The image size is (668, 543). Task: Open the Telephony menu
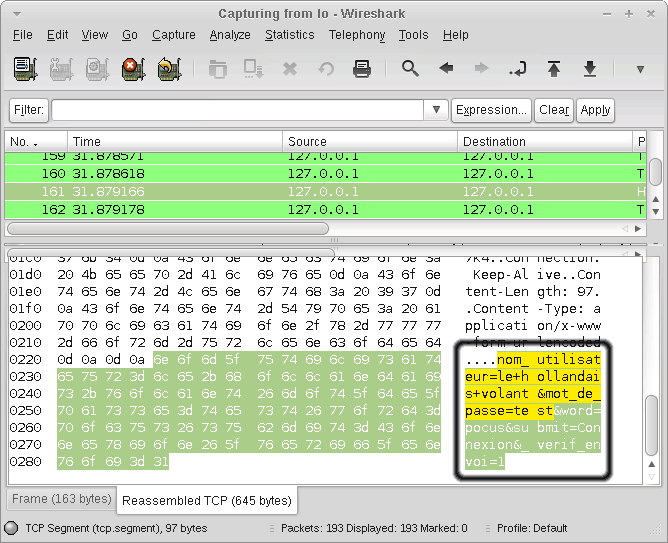click(357, 35)
